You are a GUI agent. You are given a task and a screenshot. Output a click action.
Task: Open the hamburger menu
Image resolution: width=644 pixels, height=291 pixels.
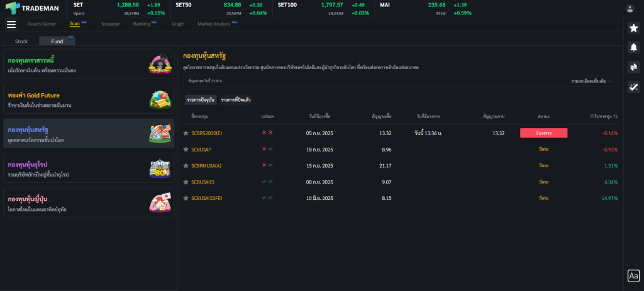tap(11, 25)
